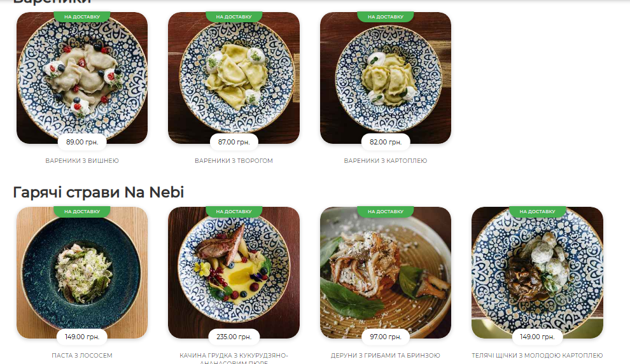Click the 89.00 грн. price badge
The width and height of the screenshot is (630, 364).
(x=82, y=142)
